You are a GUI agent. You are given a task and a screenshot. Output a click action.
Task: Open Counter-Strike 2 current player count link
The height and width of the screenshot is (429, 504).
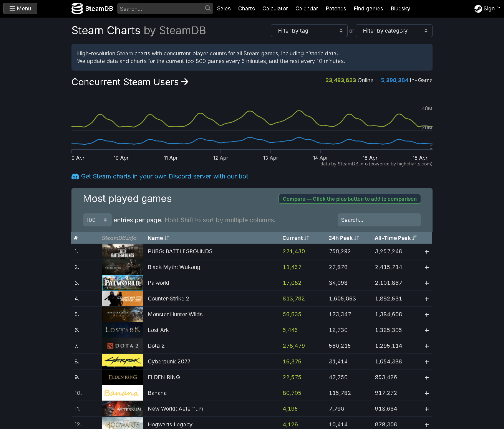(x=293, y=299)
